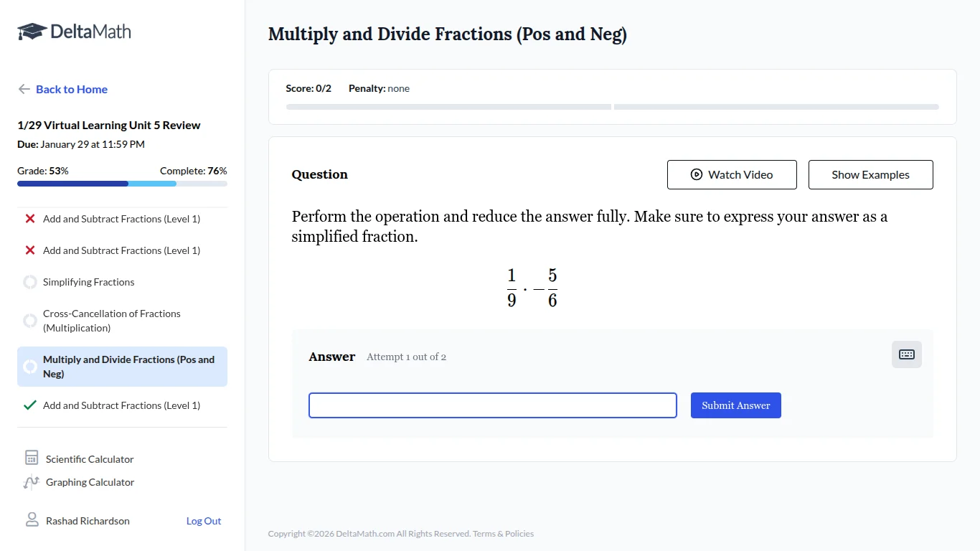Click inside the answer input field
The height and width of the screenshot is (551, 980).
492,405
